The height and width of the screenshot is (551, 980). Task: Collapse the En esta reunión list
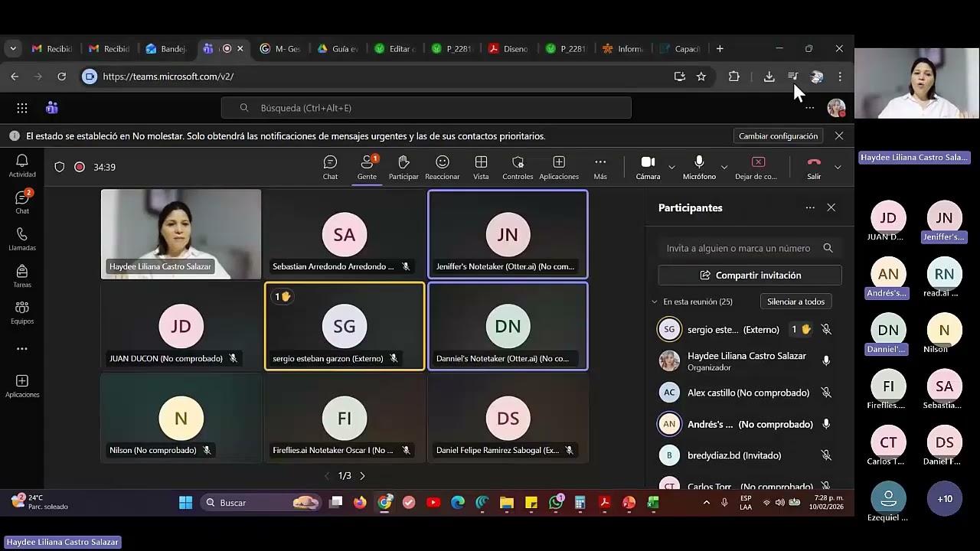pyautogui.click(x=655, y=302)
